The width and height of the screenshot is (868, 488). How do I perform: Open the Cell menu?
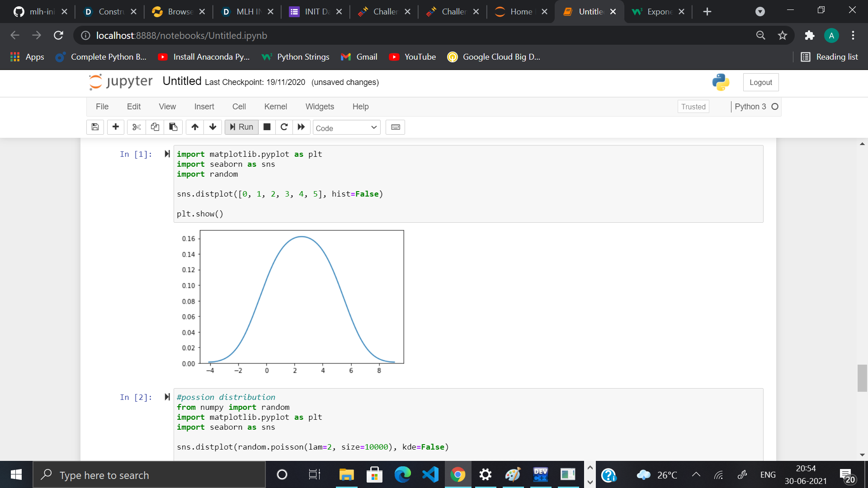239,107
